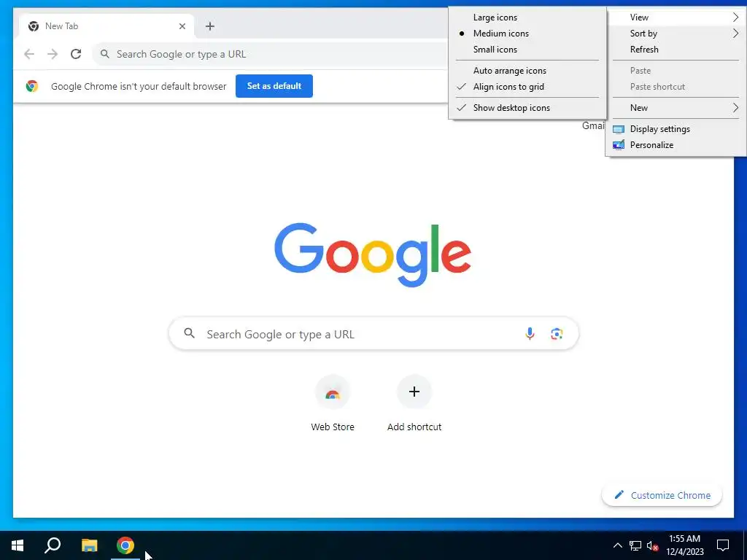Click the Google logo
The image size is (747, 560).
pyautogui.click(x=373, y=254)
